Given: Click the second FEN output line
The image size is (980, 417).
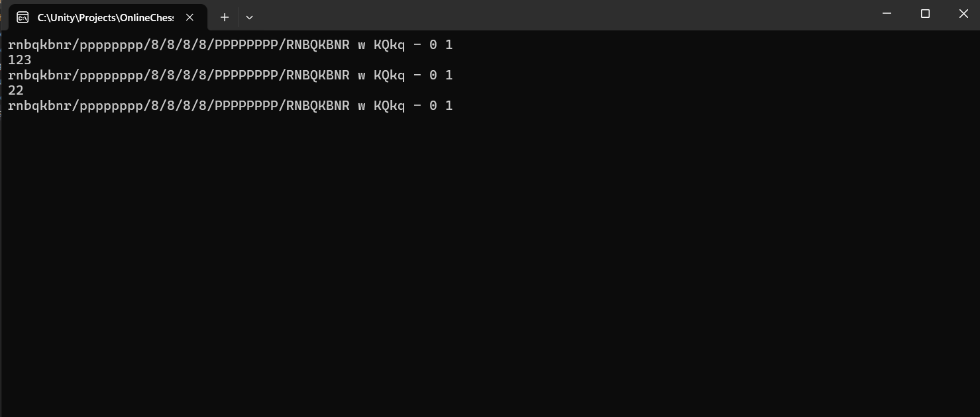Looking at the screenshot, I should click(x=230, y=75).
